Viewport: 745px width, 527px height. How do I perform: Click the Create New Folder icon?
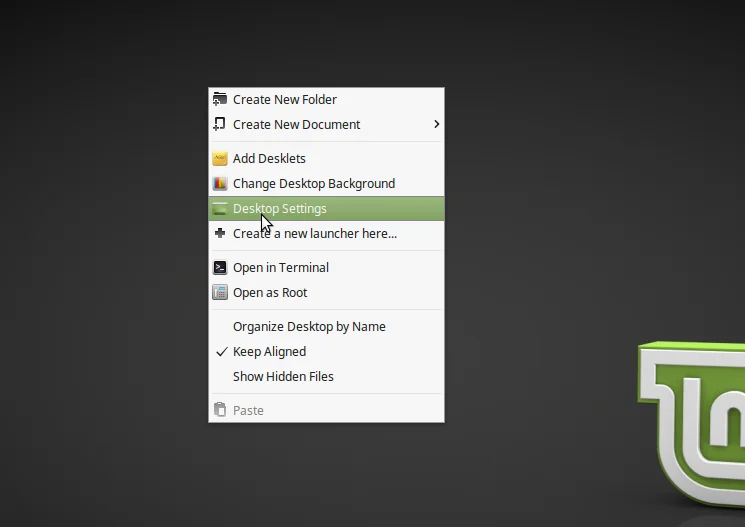(220, 99)
